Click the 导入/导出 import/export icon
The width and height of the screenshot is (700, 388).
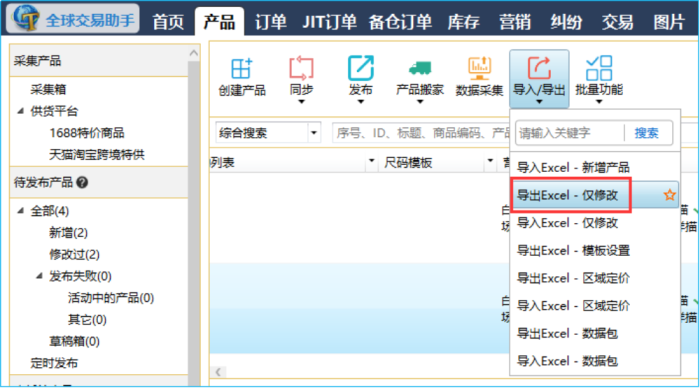click(539, 67)
